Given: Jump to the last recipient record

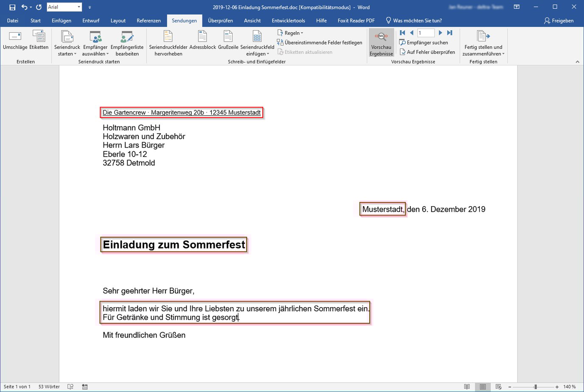Looking at the screenshot, I should [450, 33].
